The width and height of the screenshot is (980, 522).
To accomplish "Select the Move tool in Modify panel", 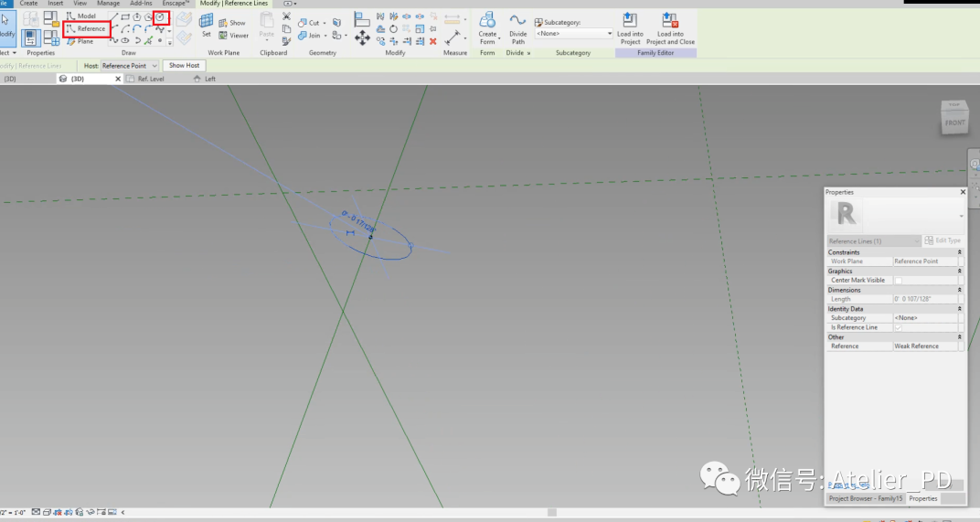I will coord(362,38).
